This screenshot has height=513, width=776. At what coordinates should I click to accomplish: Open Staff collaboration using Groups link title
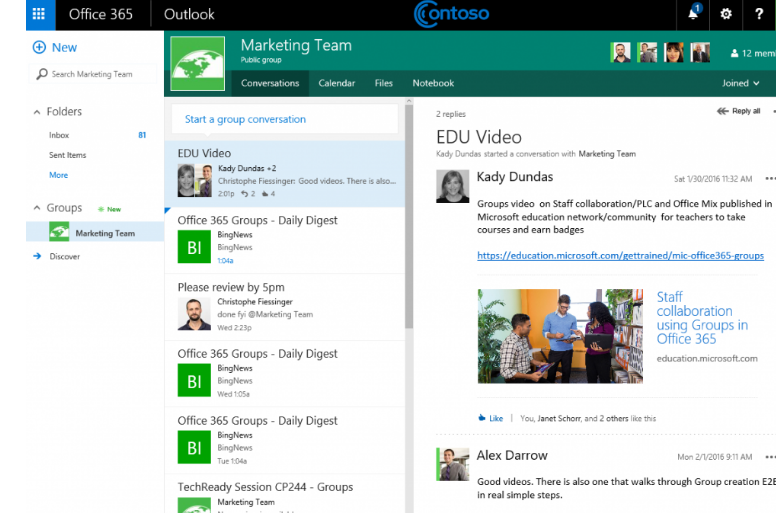[702, 318]
